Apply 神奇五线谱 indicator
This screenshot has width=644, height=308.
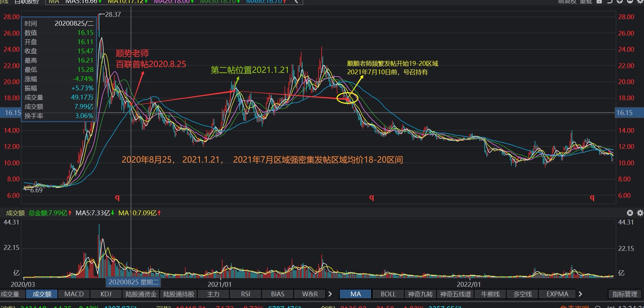pyautogui.click(x=455, y=294)
